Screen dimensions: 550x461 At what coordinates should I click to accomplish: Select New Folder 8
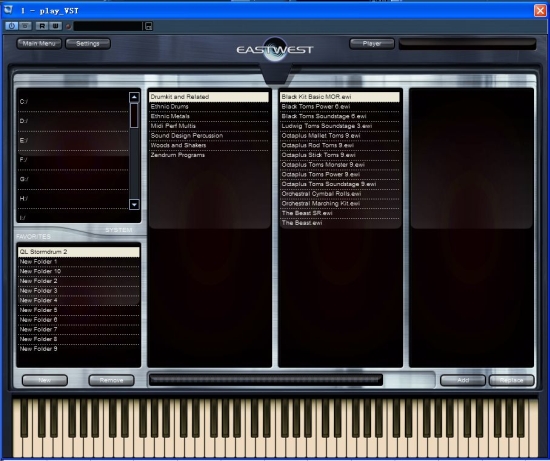click(x=79, y=339)
